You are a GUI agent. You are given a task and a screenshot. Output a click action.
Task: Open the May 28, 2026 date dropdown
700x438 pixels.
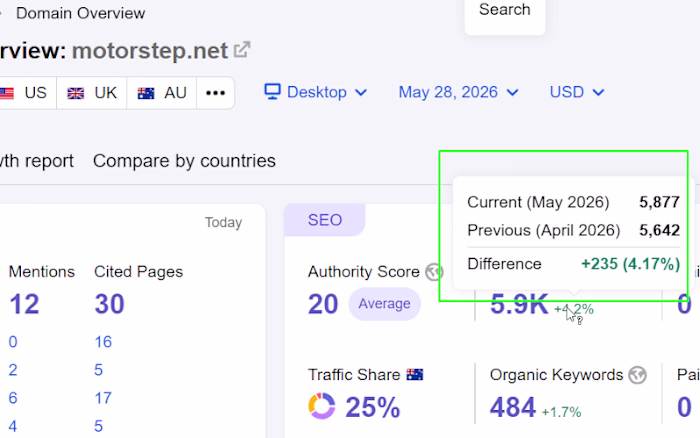click(458, 92)
